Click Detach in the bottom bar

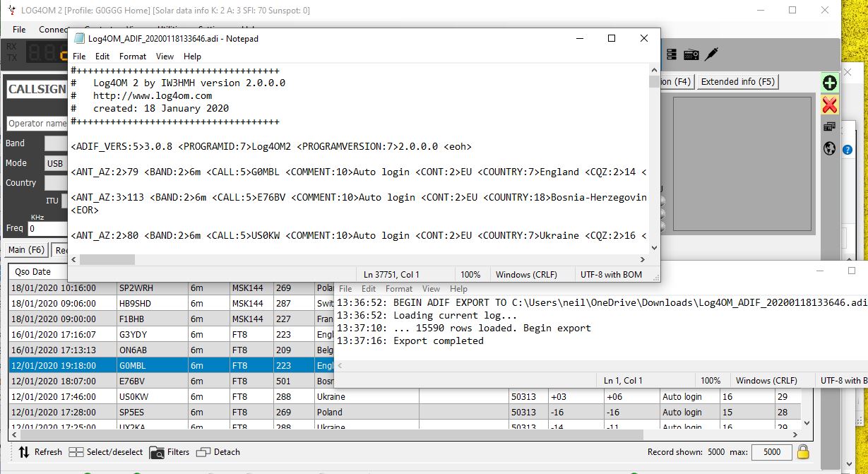click(x=218, y=452)
